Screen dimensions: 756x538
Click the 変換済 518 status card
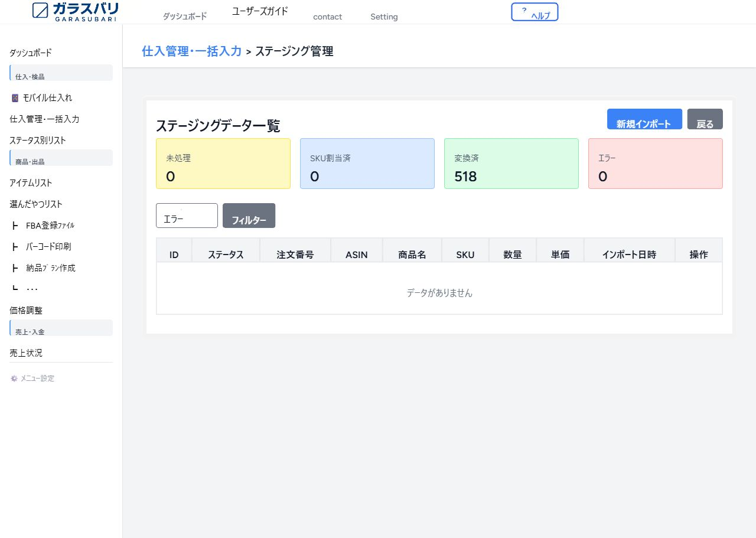tap(511, 164)
